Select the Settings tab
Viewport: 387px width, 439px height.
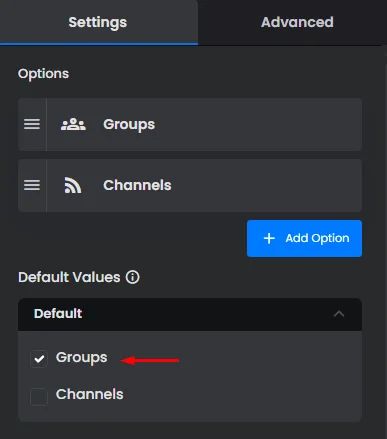98,22
